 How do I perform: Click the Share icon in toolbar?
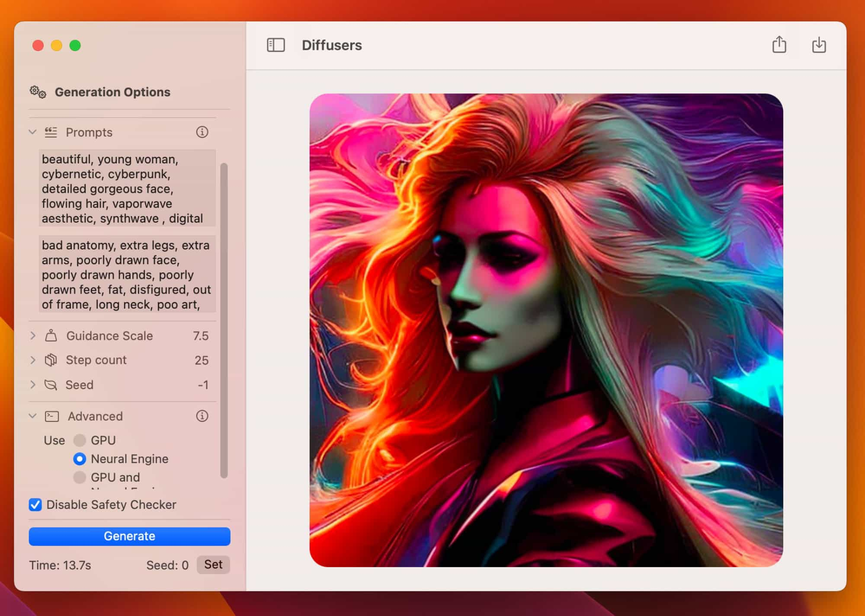pyautogui.click(x=779, y=45)
